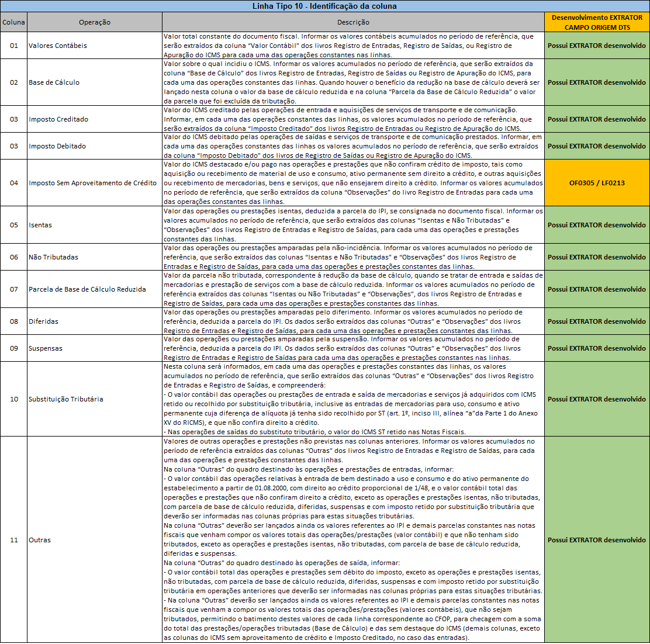650x644 pixels.
Task: Click extractor status in Outras row
Action: pos(597,539)
